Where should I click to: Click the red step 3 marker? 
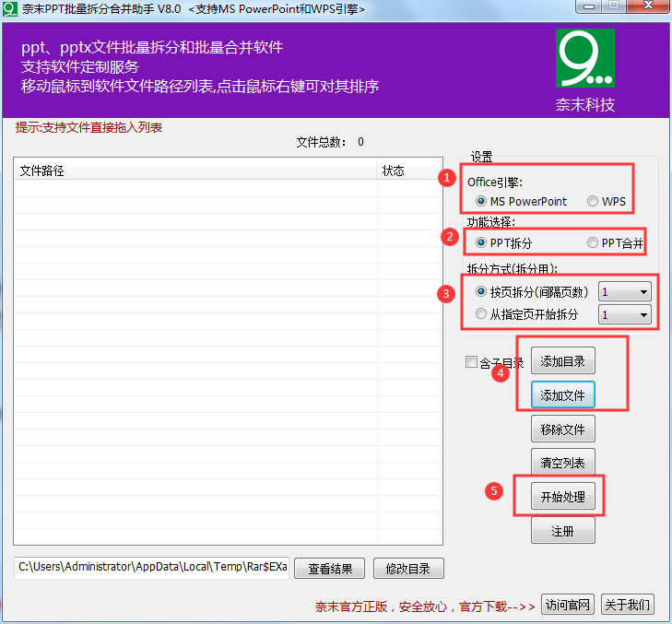click(x=448, y=295)
